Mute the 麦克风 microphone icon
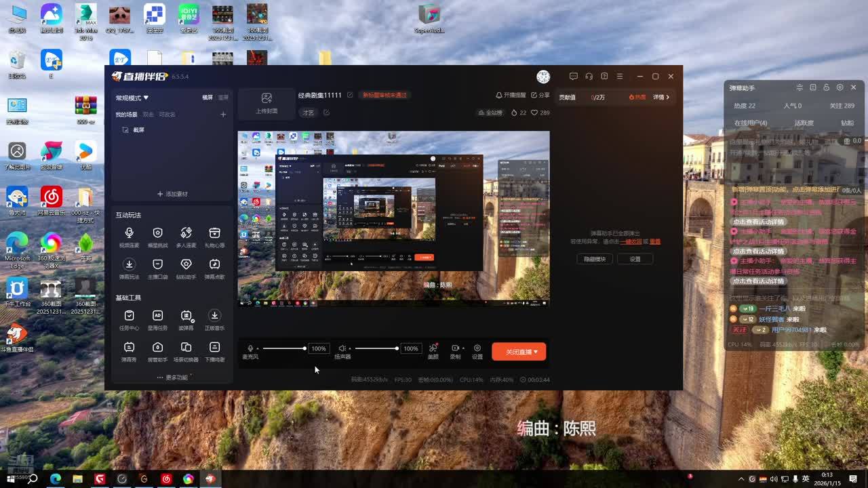The height and width of the screenshot is (488, 868). (250, 348)
